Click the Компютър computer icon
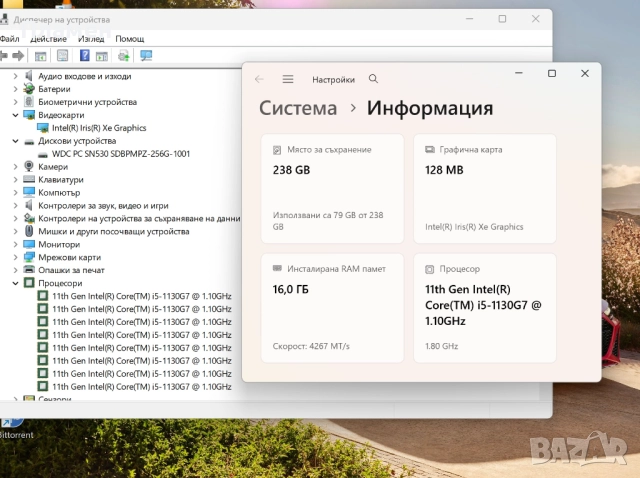The image size is (640, 478). tap(29, 192)
